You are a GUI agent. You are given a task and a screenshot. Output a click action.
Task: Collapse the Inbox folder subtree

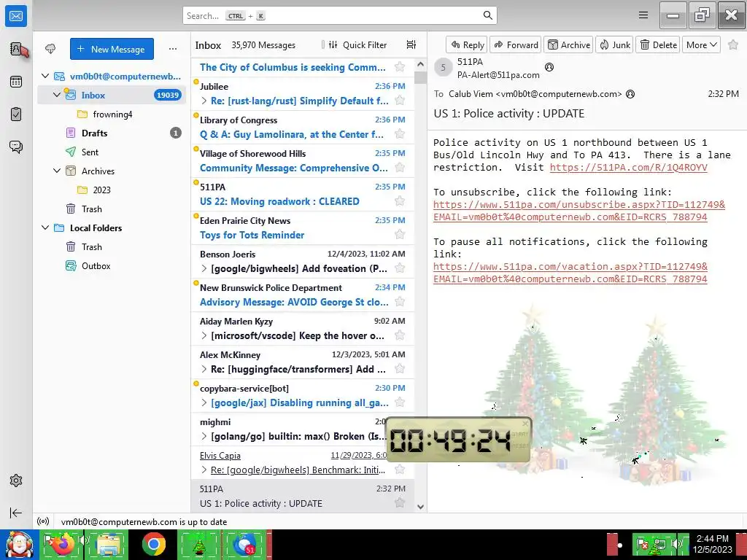[x=57, y=95]
